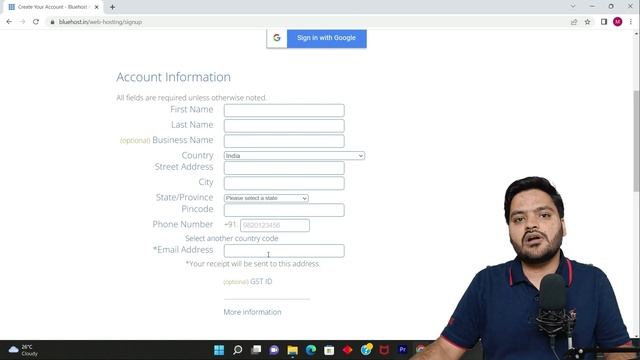The image size is (640, 360).
Task: Click the Street Address field
Action: point(284,168)
